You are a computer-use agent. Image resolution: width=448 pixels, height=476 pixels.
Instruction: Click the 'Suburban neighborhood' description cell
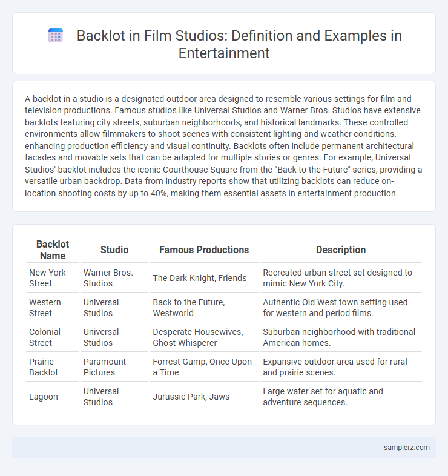[x=341, y=337]
